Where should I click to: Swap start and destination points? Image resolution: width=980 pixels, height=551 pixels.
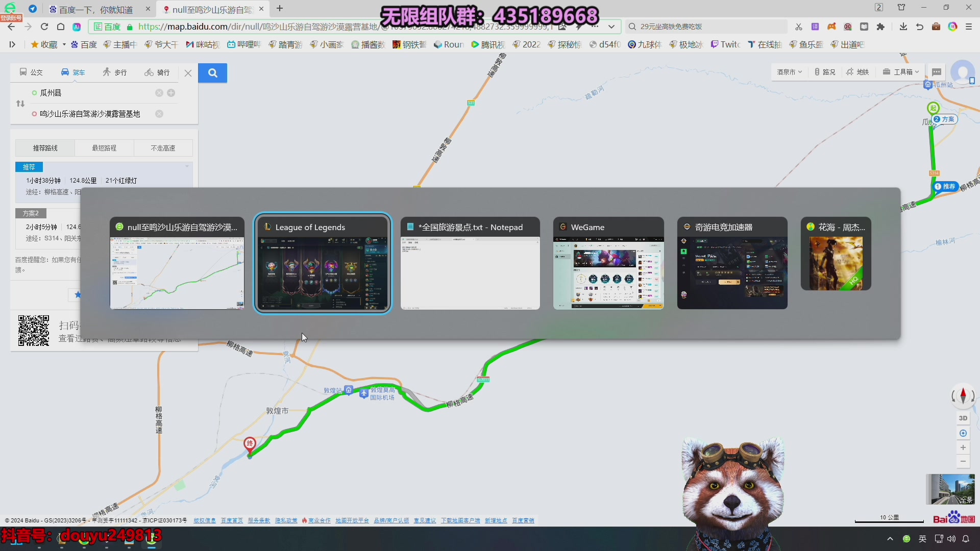pyautogui.click(x=20, y=104)
